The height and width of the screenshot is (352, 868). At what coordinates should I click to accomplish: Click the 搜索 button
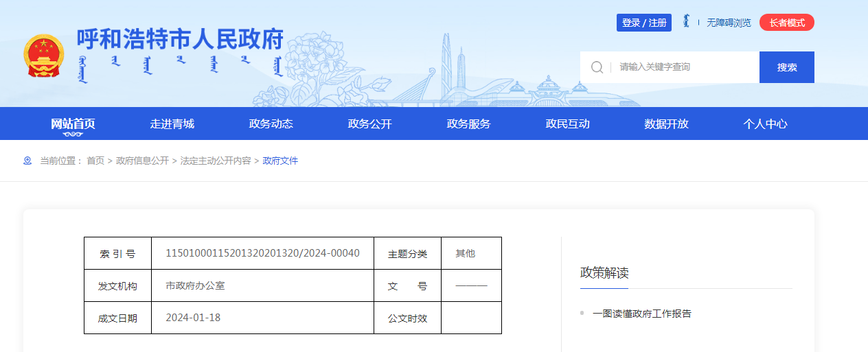click(787, 67)
